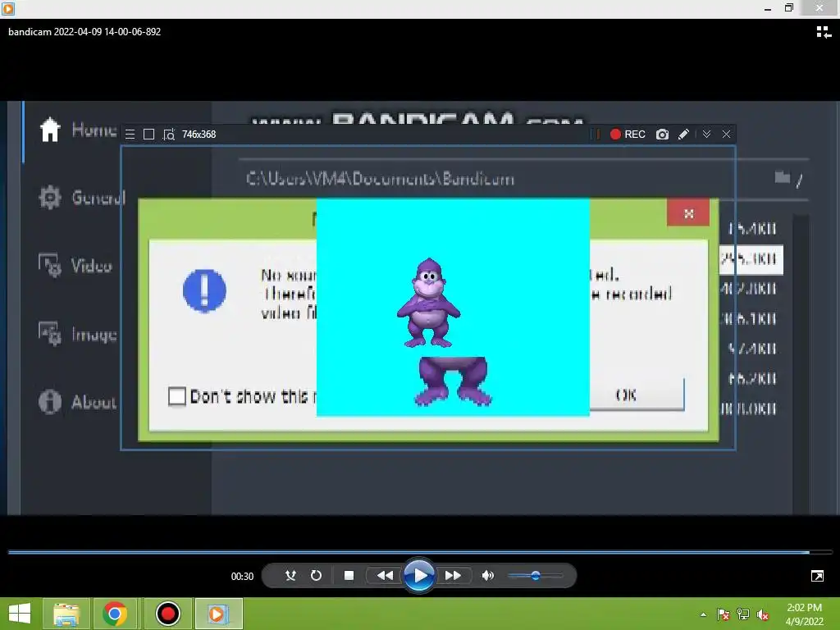Click the 746x368 resolution label
The image size is (840, 630).
pyautogui.click(x=199, y=135)
